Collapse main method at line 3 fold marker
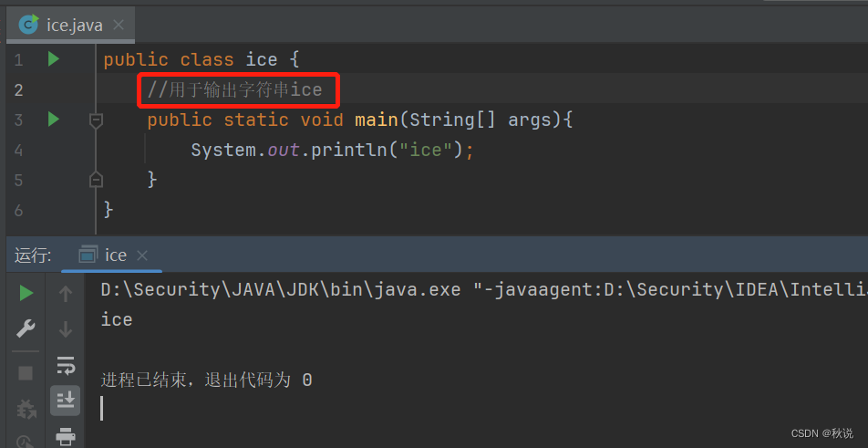Screen dimensions: 868x448 coord(97,120)
